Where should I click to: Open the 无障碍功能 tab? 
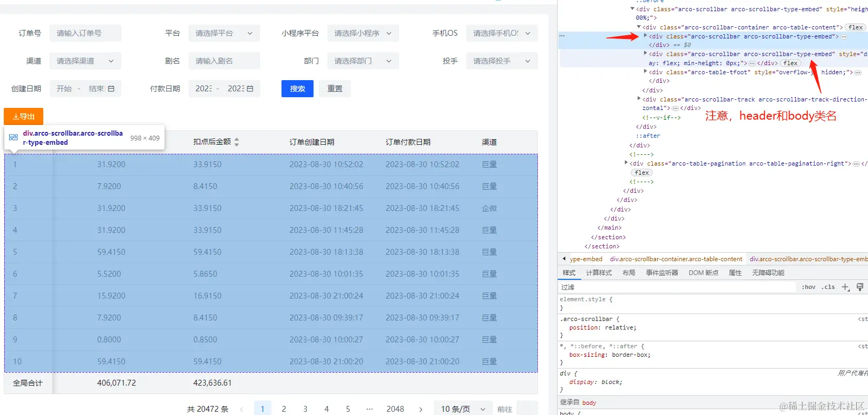768,273
